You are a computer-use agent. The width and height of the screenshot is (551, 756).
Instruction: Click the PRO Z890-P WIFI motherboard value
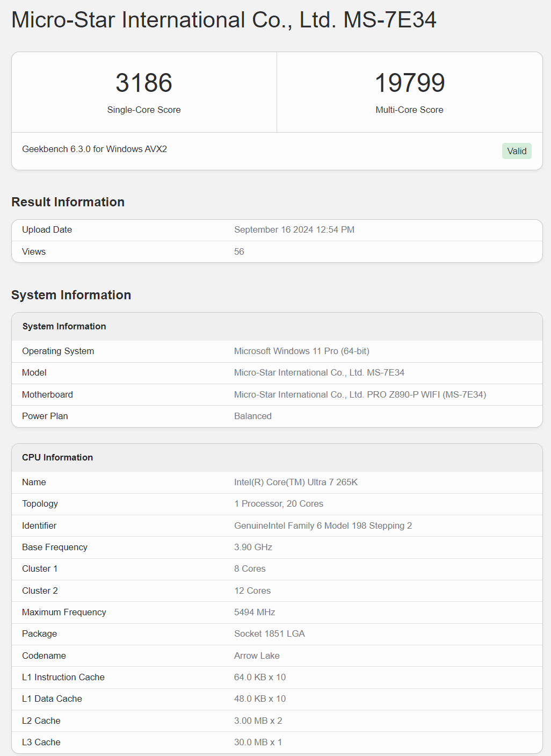click(360, 394)
